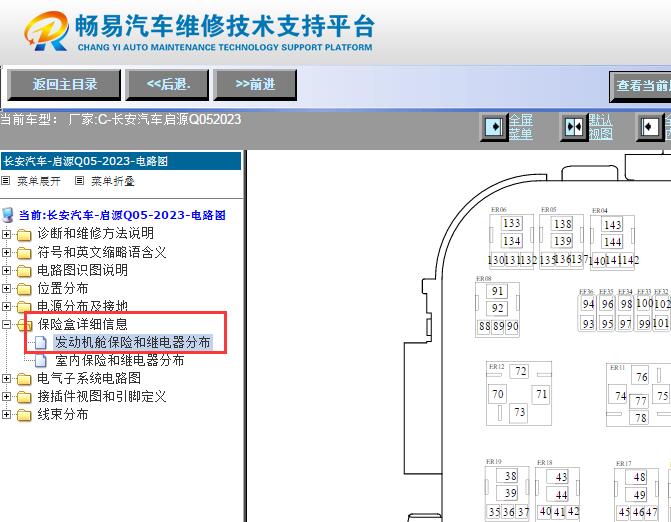Select the 保险盒详细信息 folder label
Screen dimensions: 671x522
tap(82, 324)
